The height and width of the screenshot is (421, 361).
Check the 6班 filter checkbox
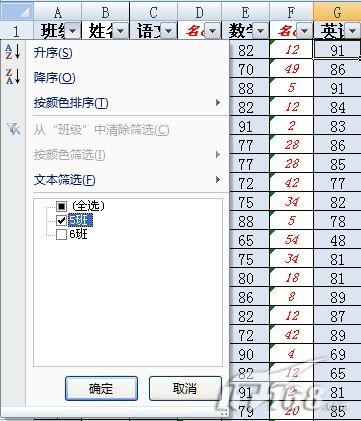[61, 235]
